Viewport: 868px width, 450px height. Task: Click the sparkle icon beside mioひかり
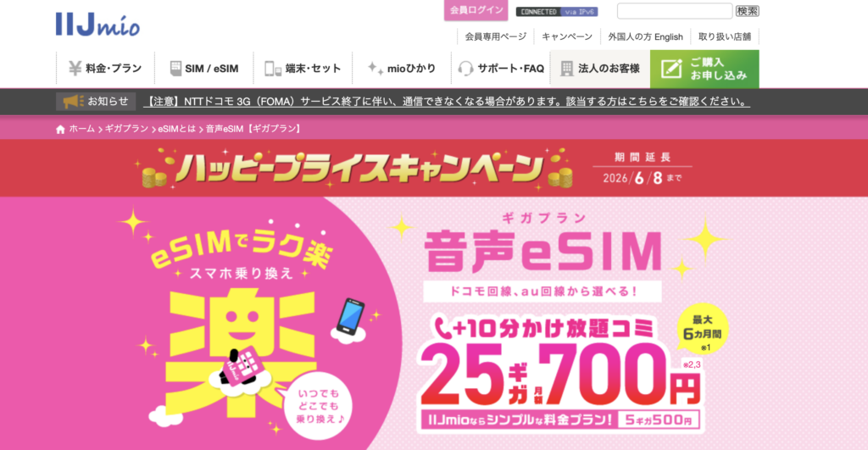tap(375, 68)
